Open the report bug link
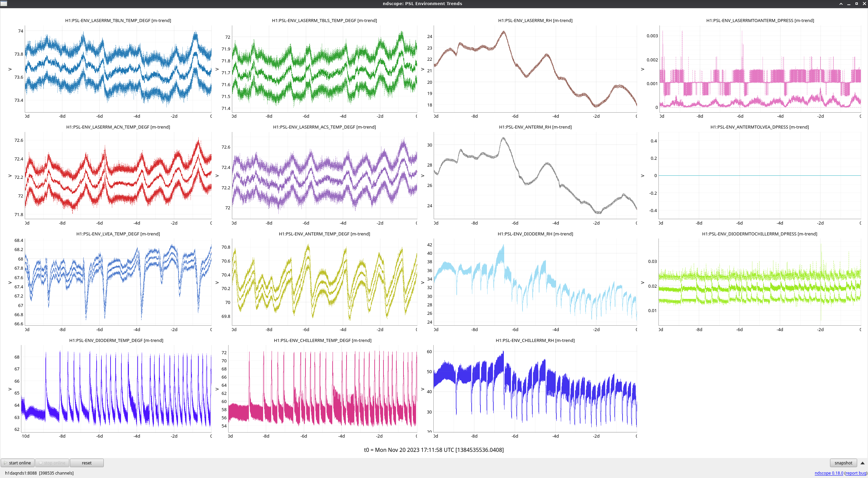 (x=856, y=473)
